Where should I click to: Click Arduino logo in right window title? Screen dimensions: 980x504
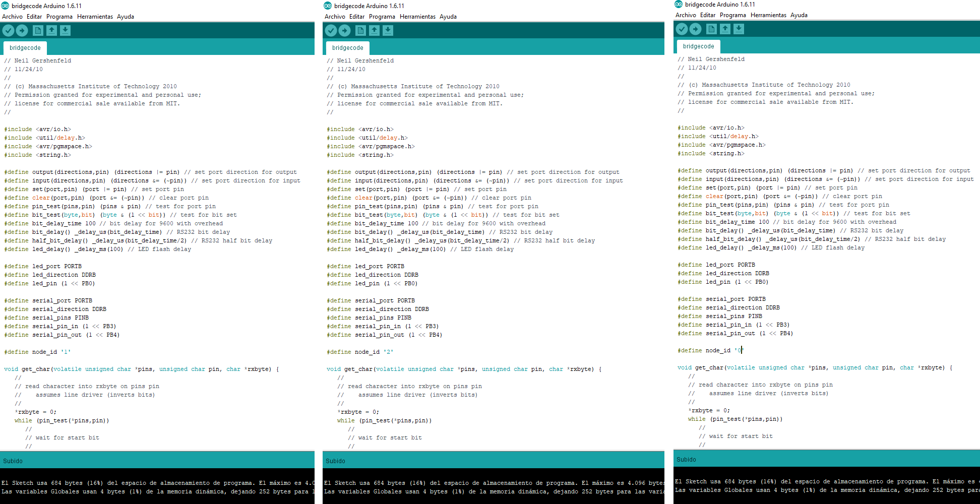(x=679, y=4)
